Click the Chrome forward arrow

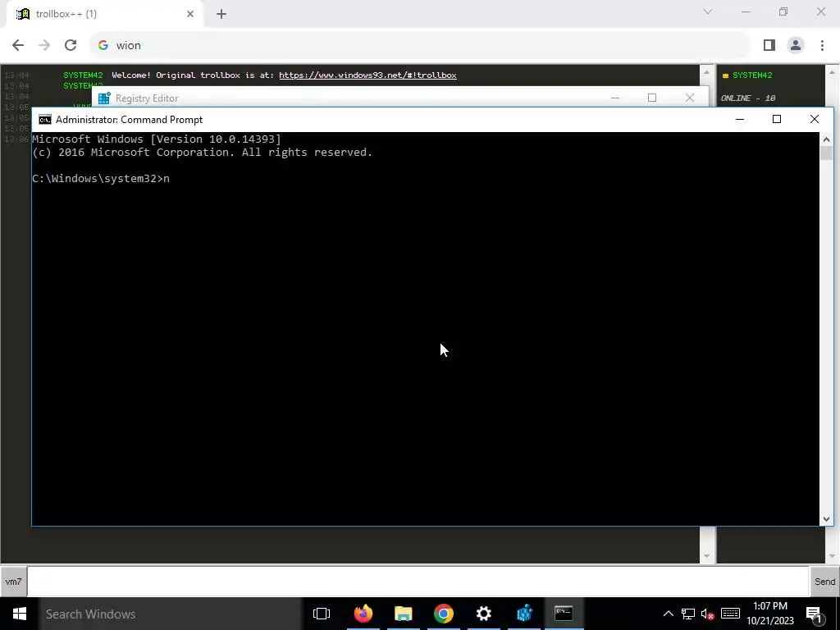pyautogui.click(x=44, y=46)
